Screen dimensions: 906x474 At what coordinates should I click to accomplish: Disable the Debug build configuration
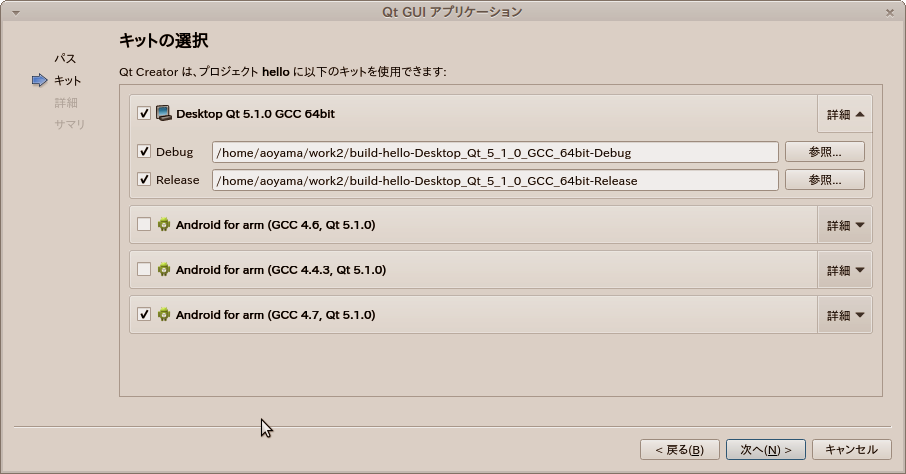pos(144,151)
